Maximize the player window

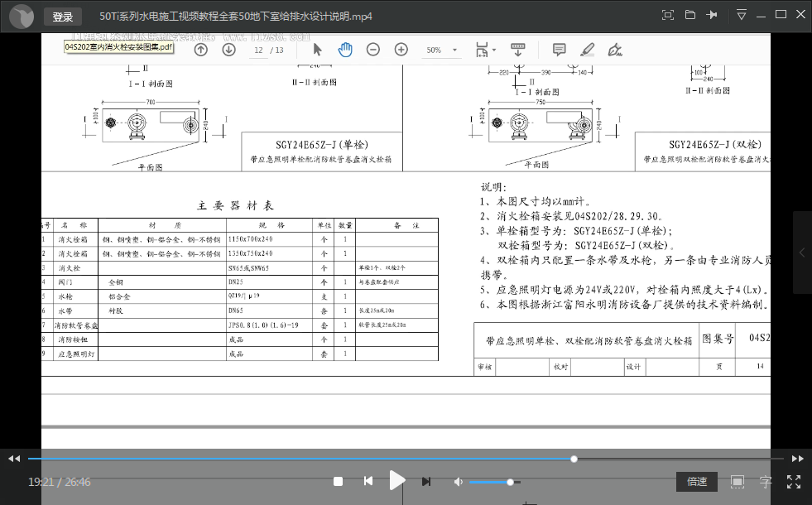point(781,15)
